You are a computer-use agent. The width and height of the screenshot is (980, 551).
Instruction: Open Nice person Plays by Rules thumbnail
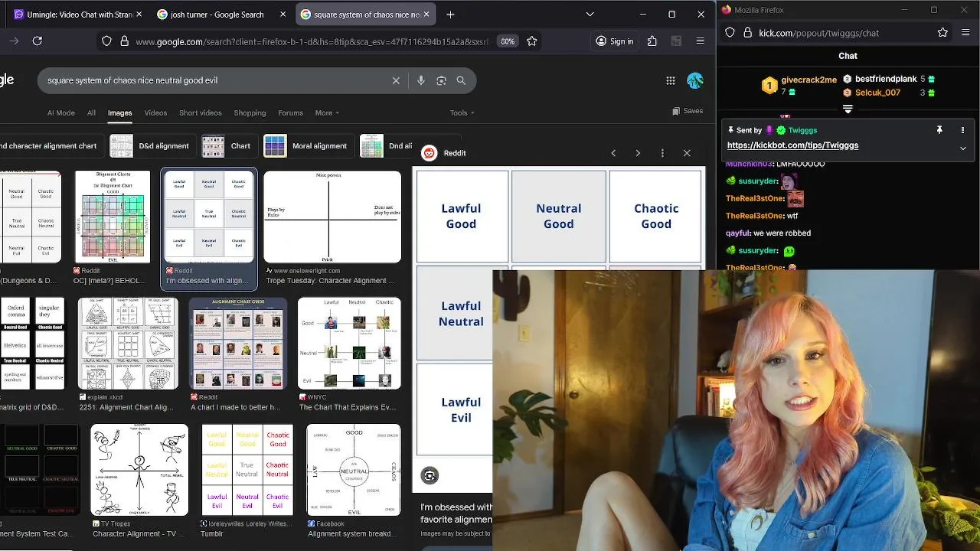click(332, 217)
